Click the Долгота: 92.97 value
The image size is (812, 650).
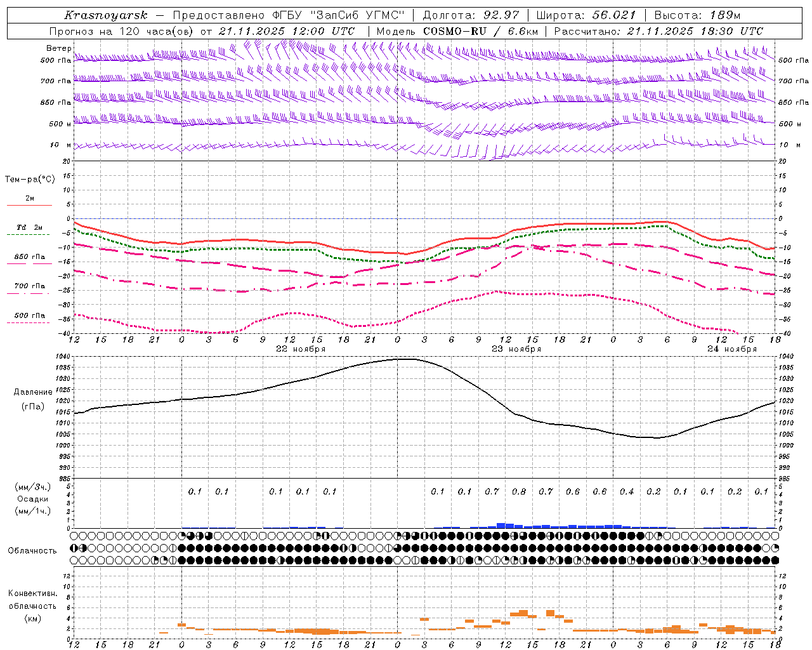pyautogui.click(x=471, y=15)
